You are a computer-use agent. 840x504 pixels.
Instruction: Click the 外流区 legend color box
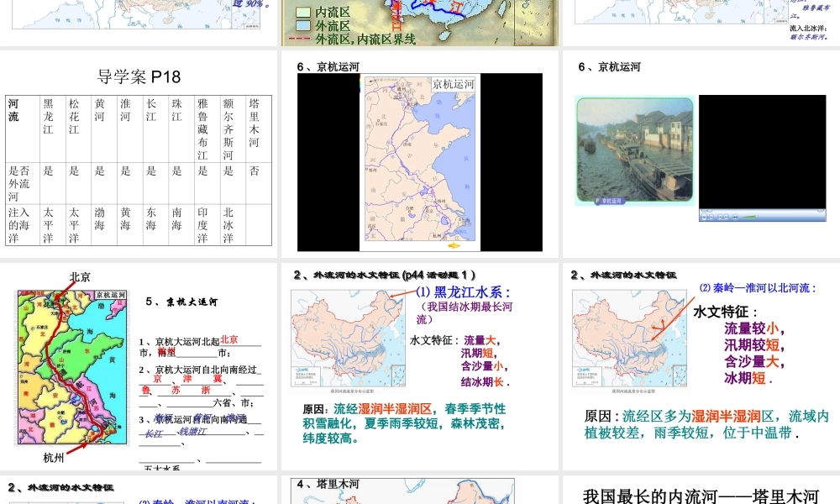click(x=302, y=25)
